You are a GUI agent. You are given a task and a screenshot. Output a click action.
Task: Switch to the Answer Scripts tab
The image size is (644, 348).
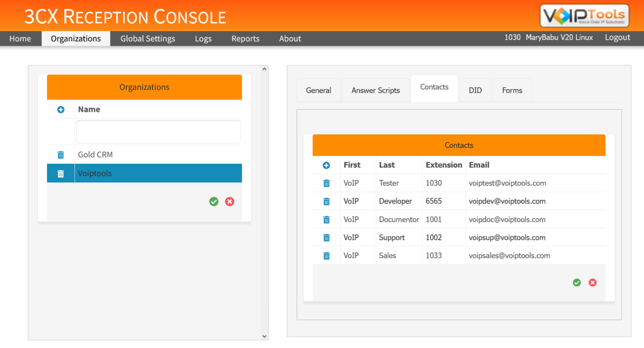pos(376,90)
